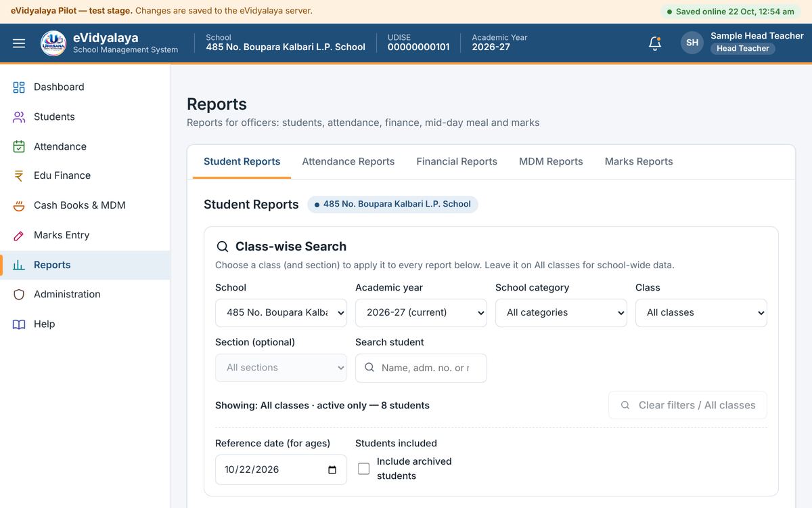Click the Reference date input field
The height and width of the screenshot is (508, 812).
pyautogui.click(x=281, y=470)
